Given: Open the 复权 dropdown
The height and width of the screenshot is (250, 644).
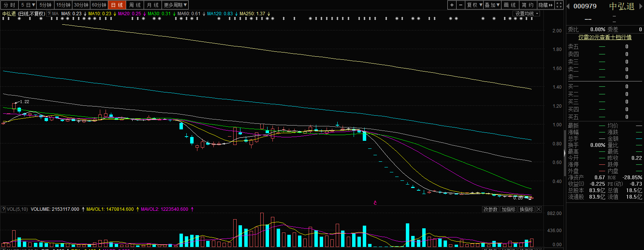Looking at the screenshot, I should pos(474,5).
